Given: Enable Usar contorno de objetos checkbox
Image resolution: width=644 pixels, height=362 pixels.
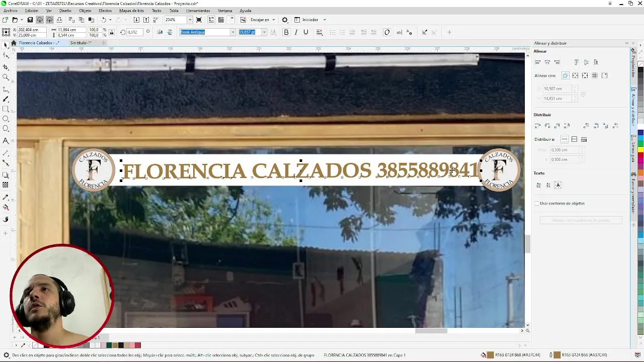Looking at the screenshot, I should click(x=537, y=203).
